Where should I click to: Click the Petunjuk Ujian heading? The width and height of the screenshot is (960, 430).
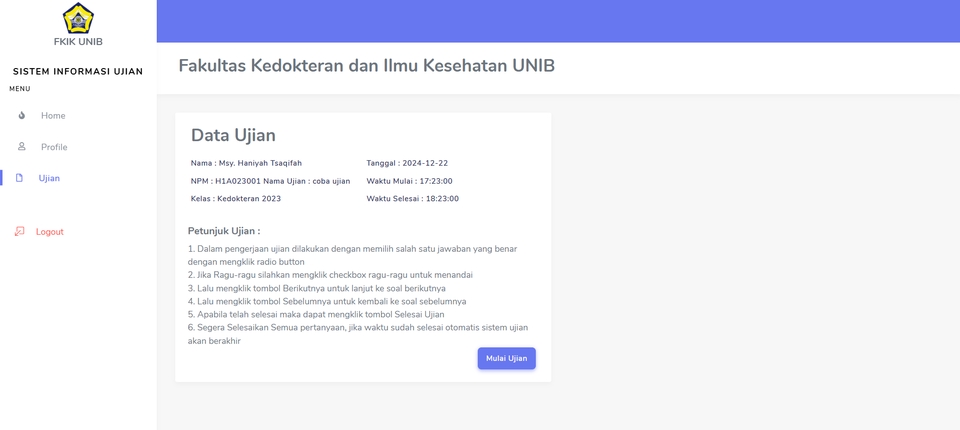point(224,231)
